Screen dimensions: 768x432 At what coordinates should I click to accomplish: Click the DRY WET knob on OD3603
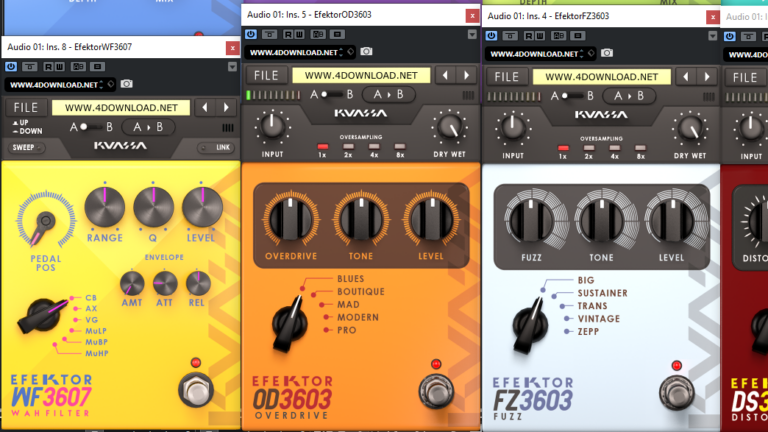coord(449,127)
